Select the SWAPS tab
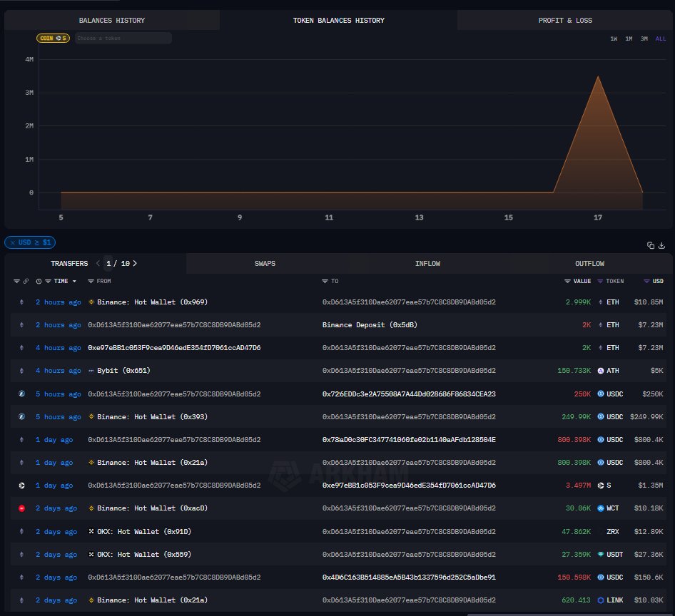 (x=265, y=263)
